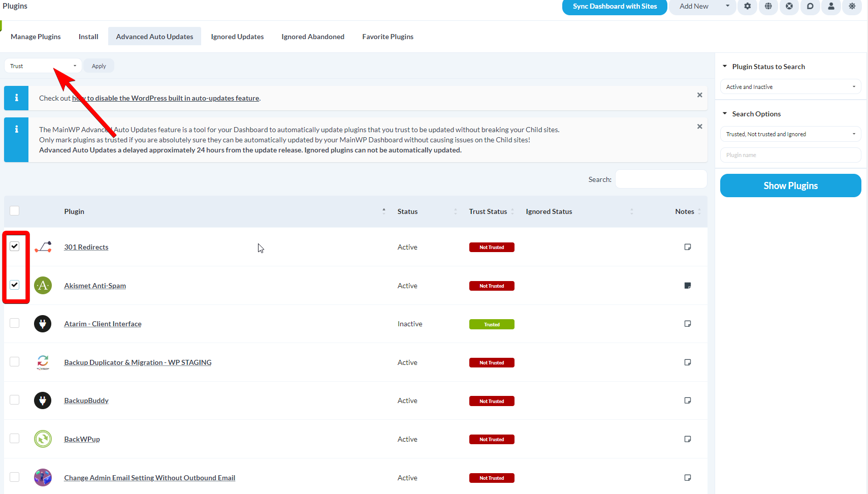The height and width of the screenshot is (494, 868).
Task: Uncheck the 301 Redirects checkbox
Action: pos(14,246)
